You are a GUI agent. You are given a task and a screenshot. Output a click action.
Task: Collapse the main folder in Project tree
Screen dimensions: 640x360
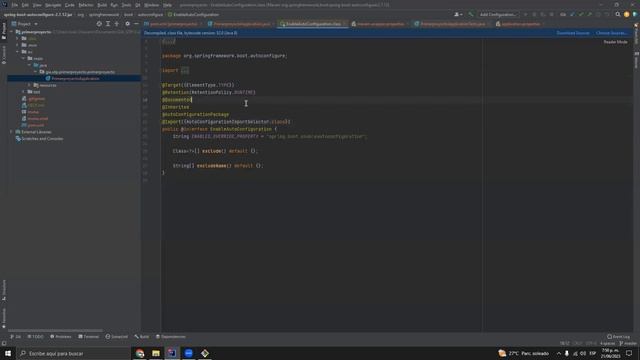click(23, 58)
